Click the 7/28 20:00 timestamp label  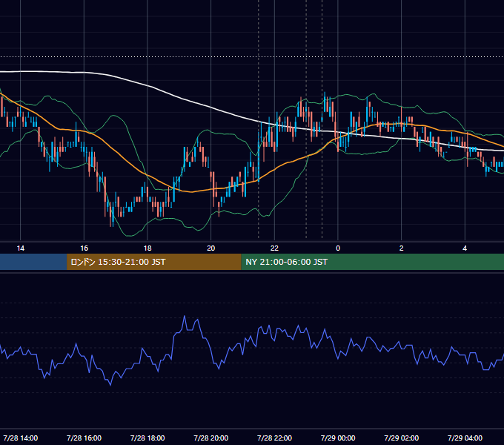[x=210, y=438]
